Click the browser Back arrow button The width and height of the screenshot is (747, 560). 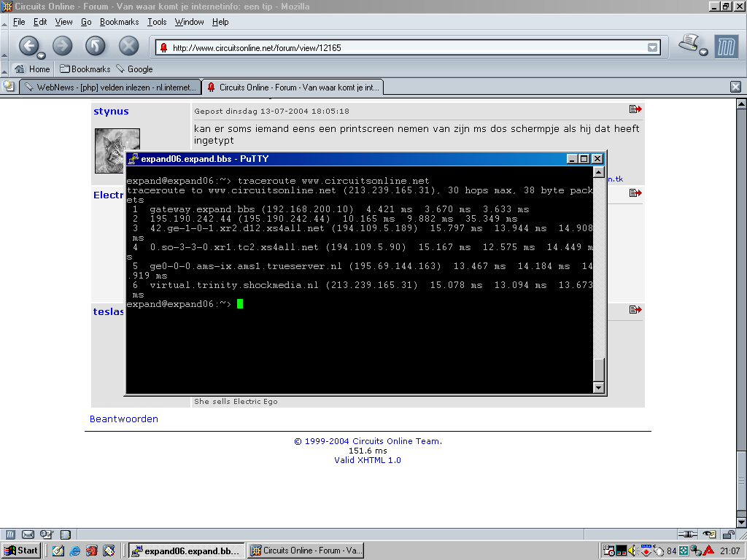click(28, 46)
